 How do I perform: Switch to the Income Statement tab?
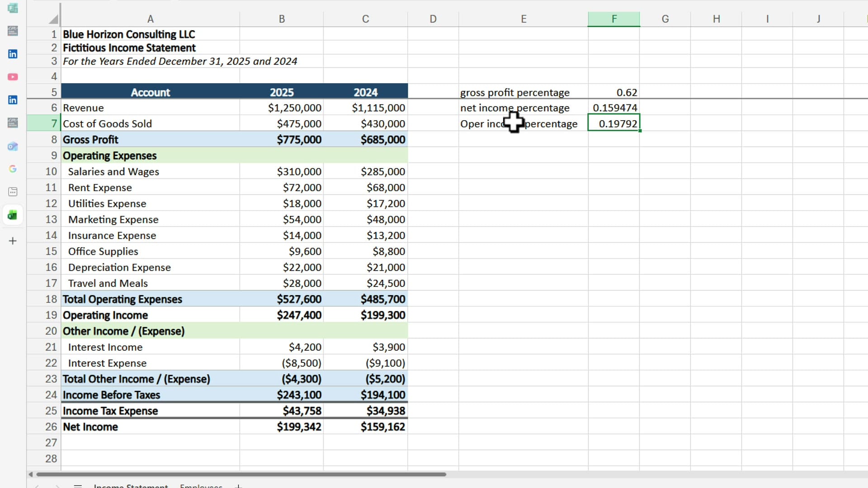131,486
